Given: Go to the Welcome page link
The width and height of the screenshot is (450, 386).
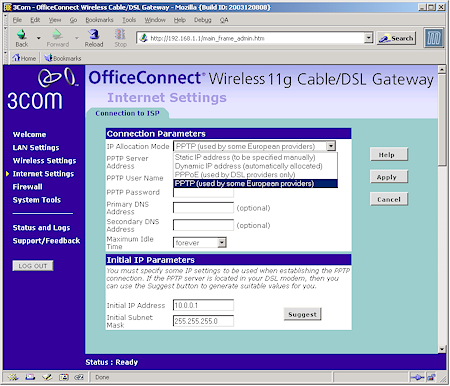Looking at the screenshot, I should point(29,134).
